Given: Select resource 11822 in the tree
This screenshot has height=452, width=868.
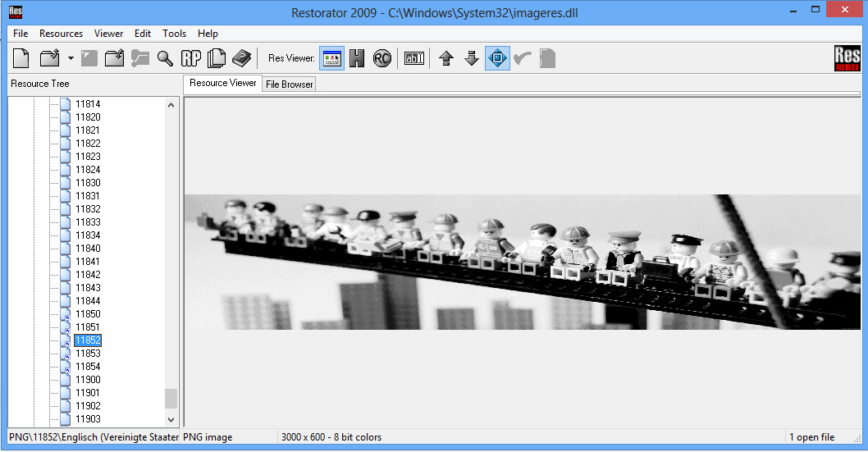Looking at the screenshot, I should (88, 144).
